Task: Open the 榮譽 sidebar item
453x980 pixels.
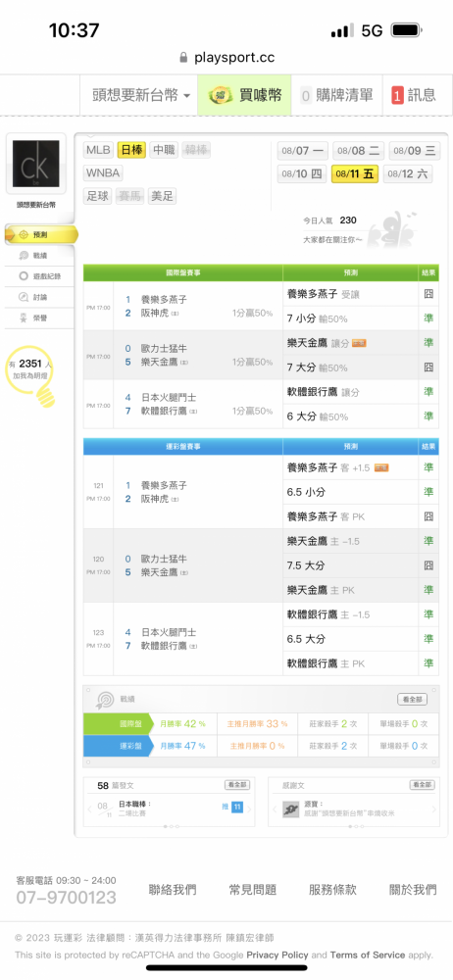Action: [x=40, y=318]
